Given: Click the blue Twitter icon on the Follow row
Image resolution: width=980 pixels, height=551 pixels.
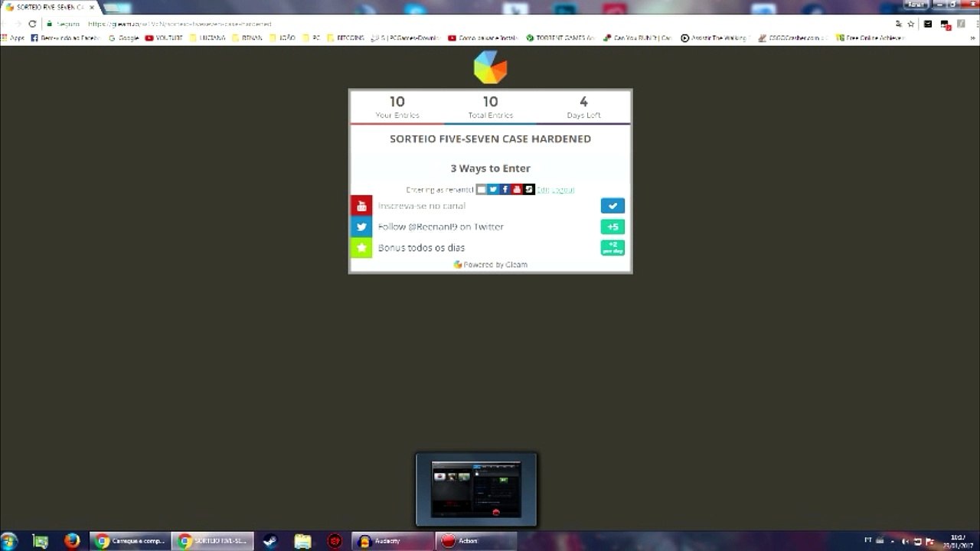Looking at the screenshot, I should pyautogui.click(x=361, y=227).
